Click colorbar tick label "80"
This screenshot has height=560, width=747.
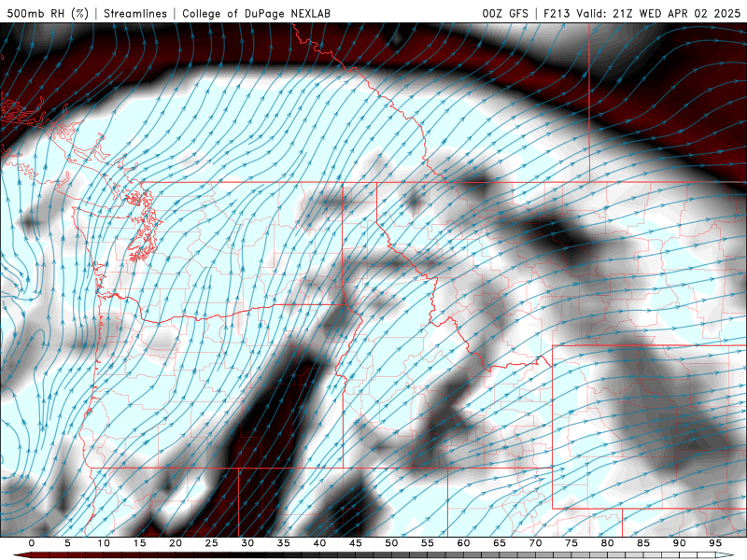coord(607,543)
